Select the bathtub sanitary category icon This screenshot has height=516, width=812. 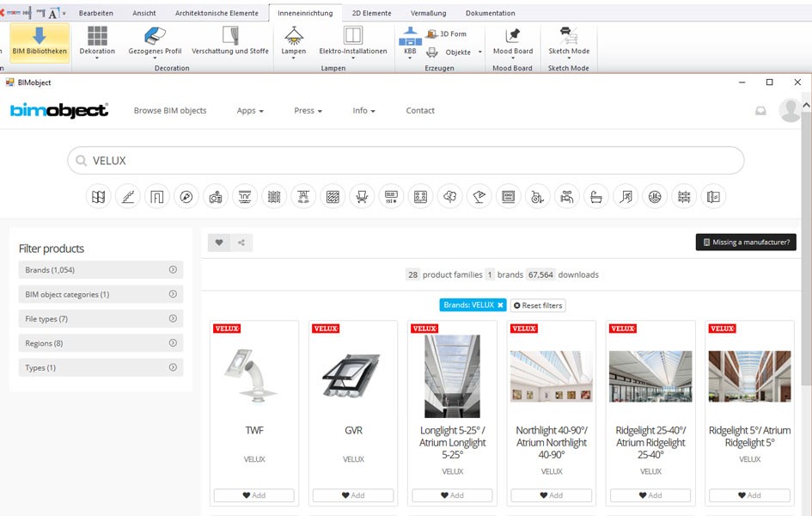596,197
